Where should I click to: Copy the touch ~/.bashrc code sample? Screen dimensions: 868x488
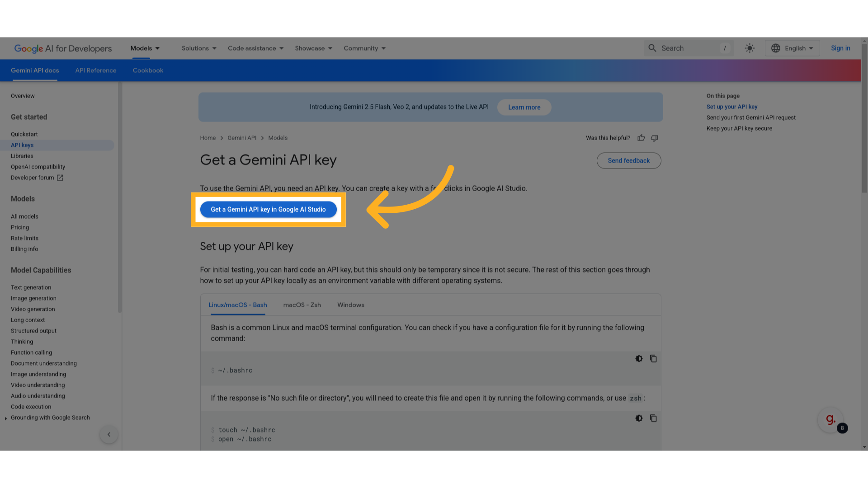click(653, 418)
